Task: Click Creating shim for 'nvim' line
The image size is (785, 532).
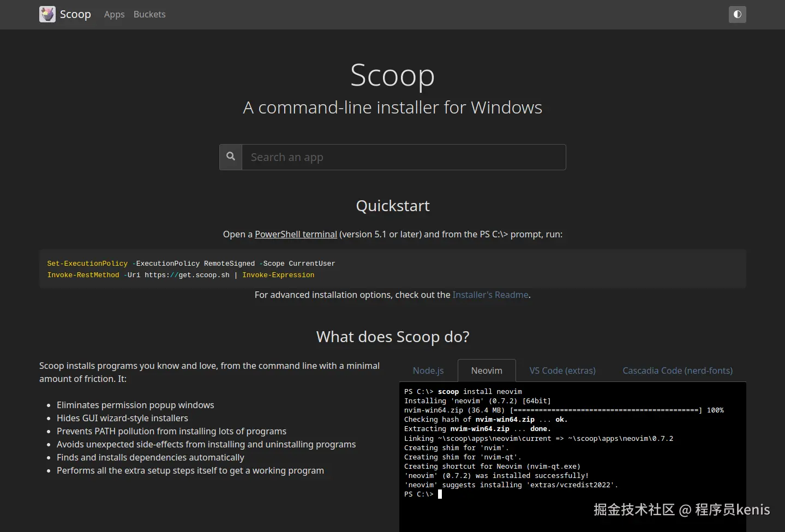Action: [457, 448]
